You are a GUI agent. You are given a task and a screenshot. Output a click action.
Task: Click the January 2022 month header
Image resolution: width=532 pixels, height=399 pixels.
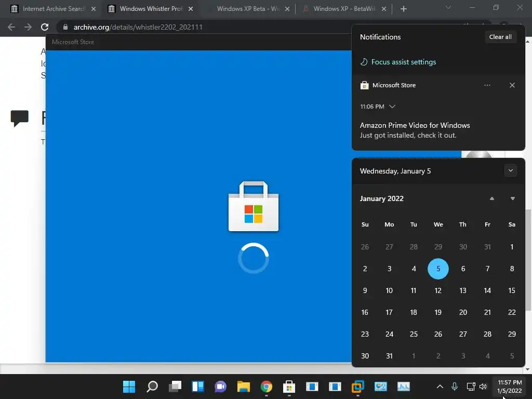click(x=382, y=198)
